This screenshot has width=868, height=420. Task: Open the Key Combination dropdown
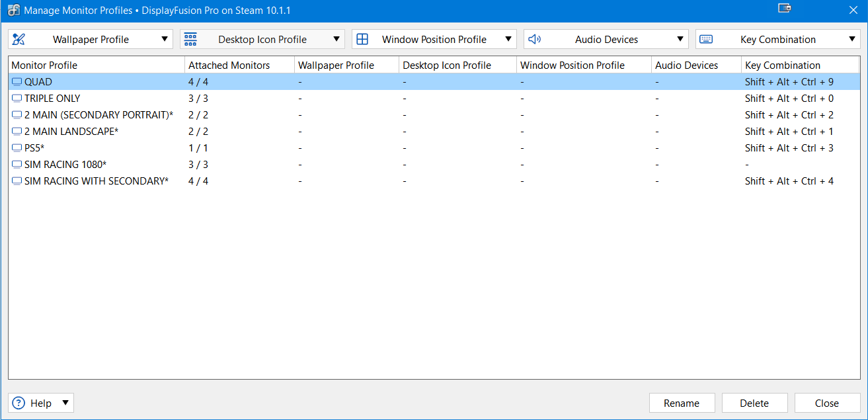[778, 39]
